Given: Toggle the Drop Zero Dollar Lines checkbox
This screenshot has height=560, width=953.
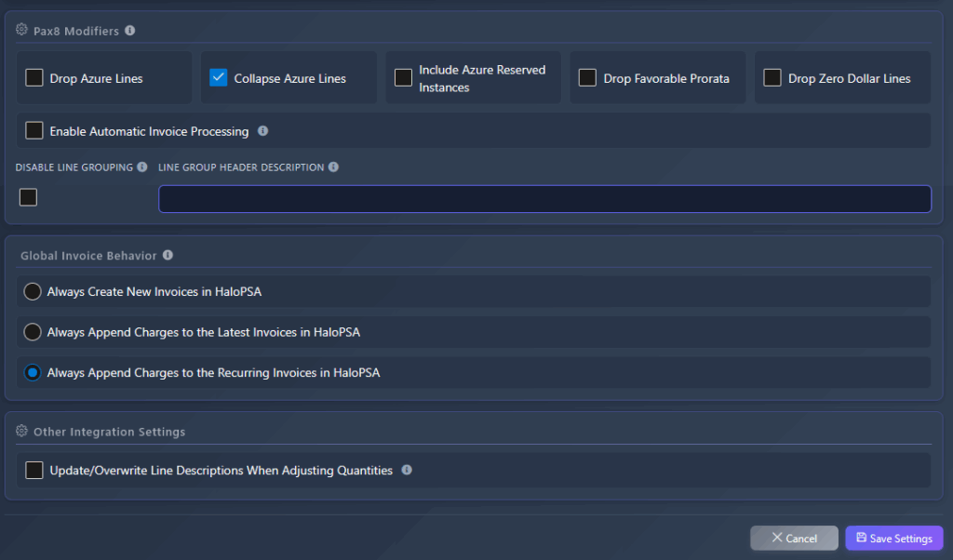Looking at the screenshot, I should click(772, 78).
